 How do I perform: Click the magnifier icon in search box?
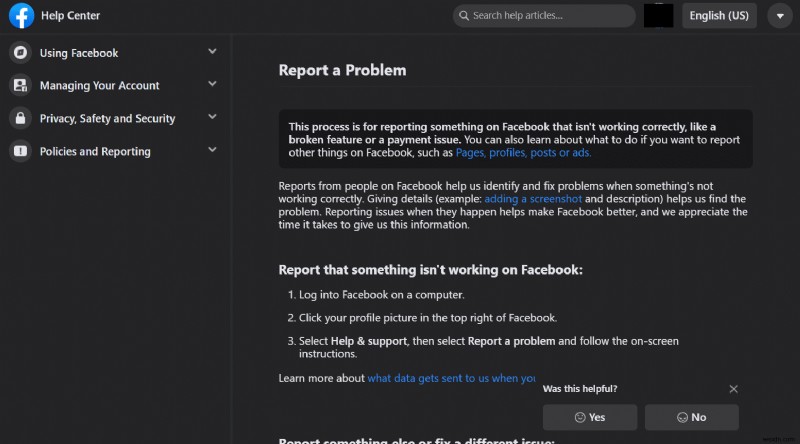click(x=464, y=16)
